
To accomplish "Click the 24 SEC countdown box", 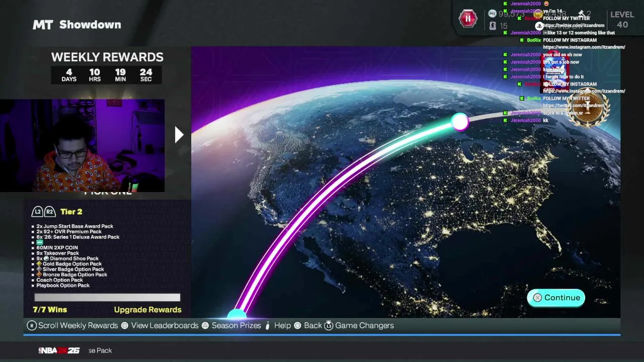I will click(146, 75).
